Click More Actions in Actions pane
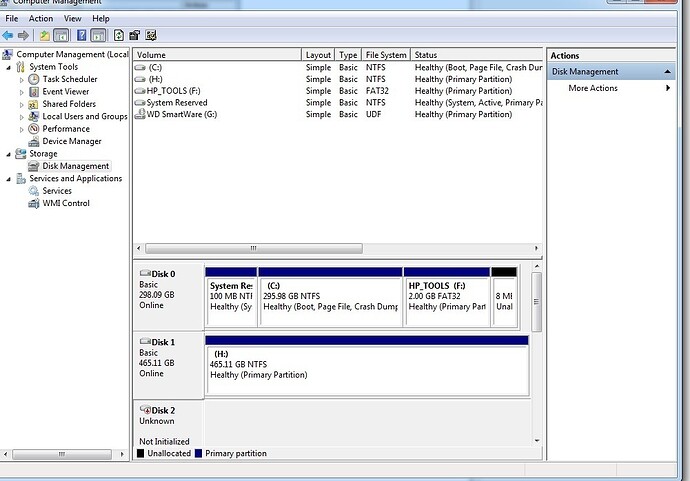690x481 pixels. coord(593,88)
